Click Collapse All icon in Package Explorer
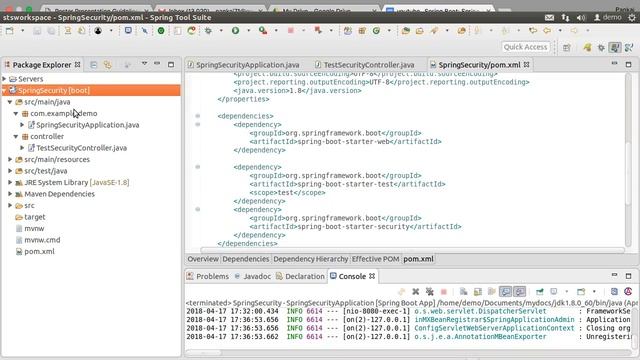Image resolution: width=640 pixels, height=360 pixels. point(93,64)
